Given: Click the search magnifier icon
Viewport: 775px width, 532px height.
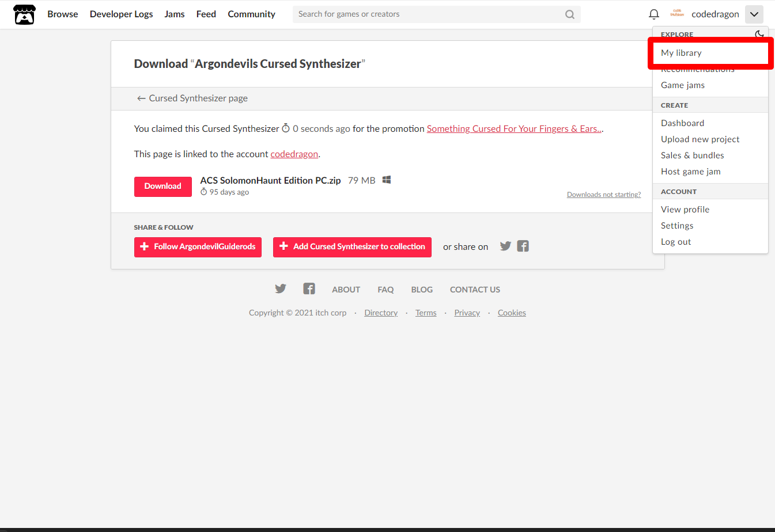Looking at the screenshot, I should (570, 14).
